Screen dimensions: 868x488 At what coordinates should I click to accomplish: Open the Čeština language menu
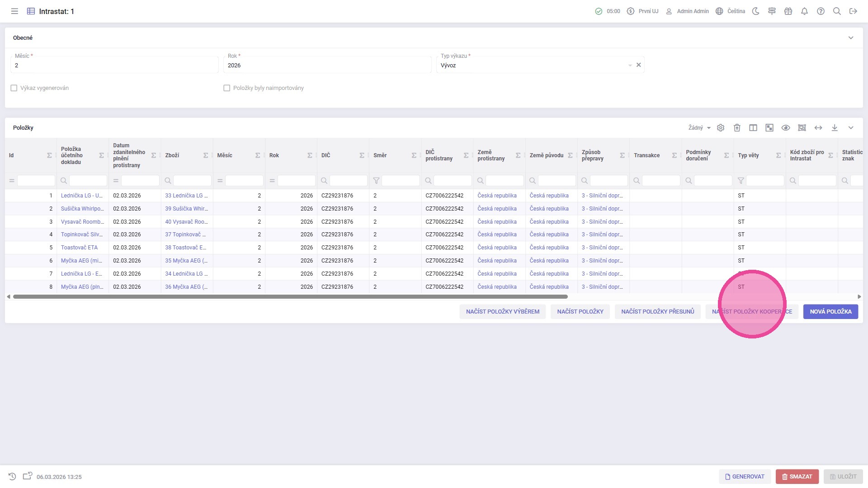tap(731, 11)
